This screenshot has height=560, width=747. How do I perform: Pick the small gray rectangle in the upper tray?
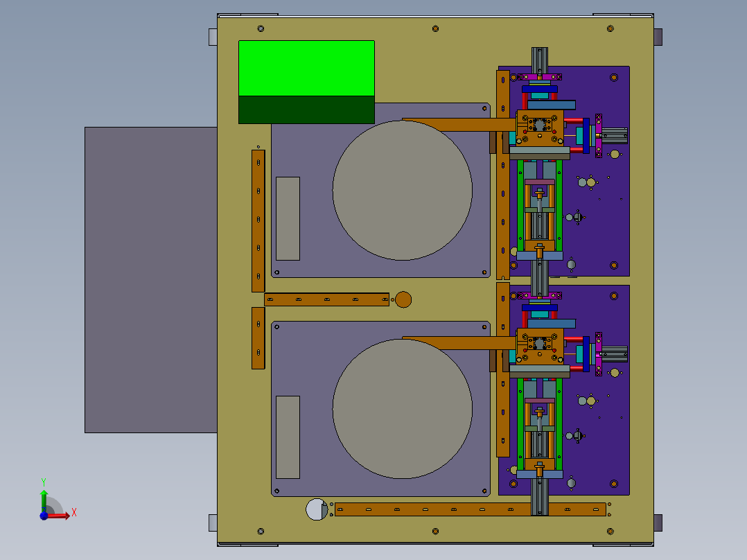point(288,219)
